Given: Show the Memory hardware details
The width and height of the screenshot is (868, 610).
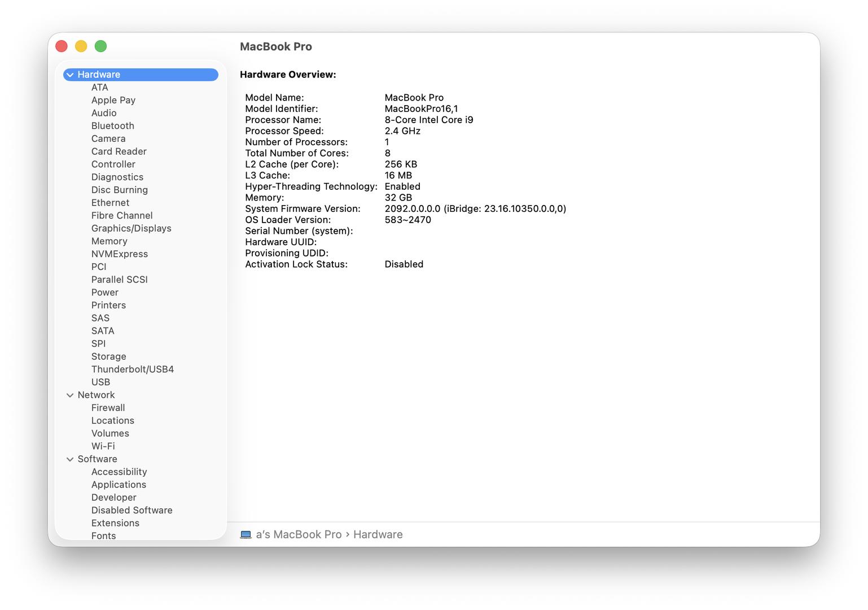Looking at the screenshot, I should 109,241.
